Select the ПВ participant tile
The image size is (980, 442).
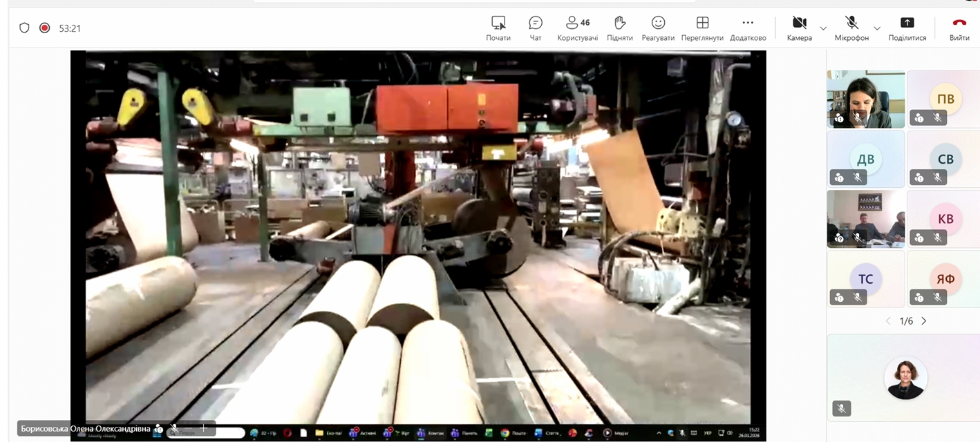(x=945, y=99)
